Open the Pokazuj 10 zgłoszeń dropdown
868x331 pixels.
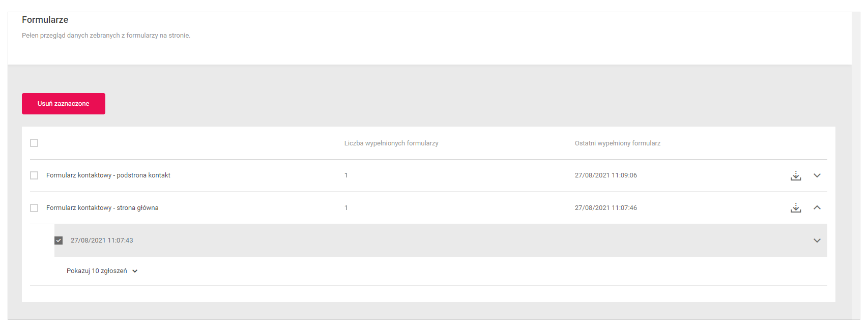(102, 271)
